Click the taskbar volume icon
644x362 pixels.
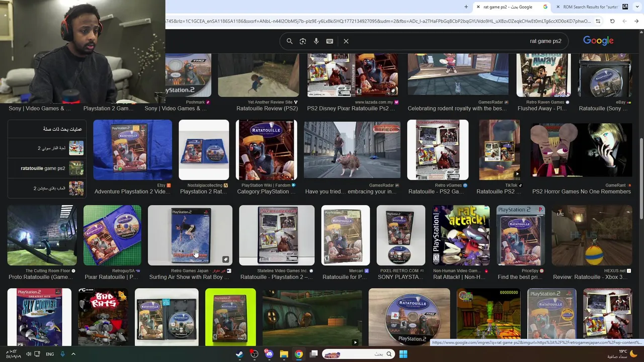tap(29, 354)
